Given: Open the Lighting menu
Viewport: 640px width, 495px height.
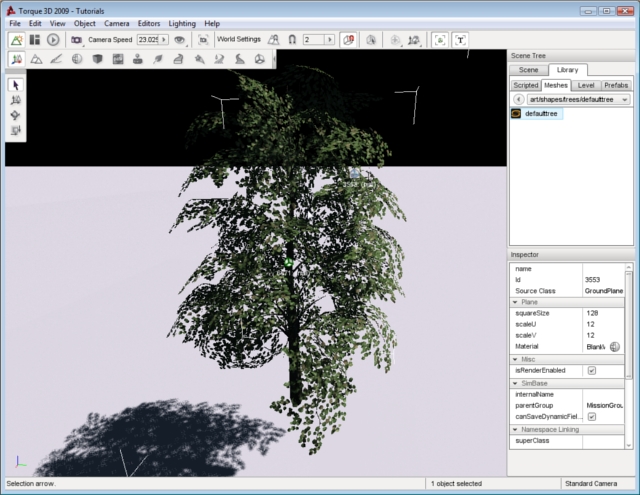Looking at the screenshot, I should (x=182, y=23).
